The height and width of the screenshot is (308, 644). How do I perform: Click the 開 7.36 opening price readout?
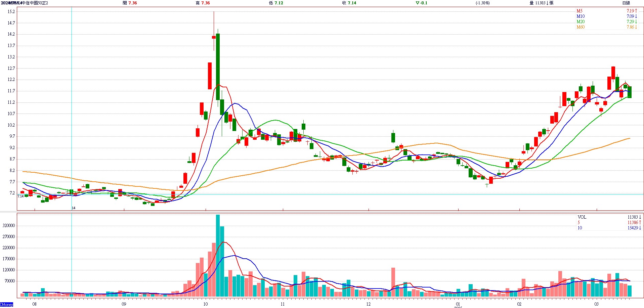tap(130, 3)
